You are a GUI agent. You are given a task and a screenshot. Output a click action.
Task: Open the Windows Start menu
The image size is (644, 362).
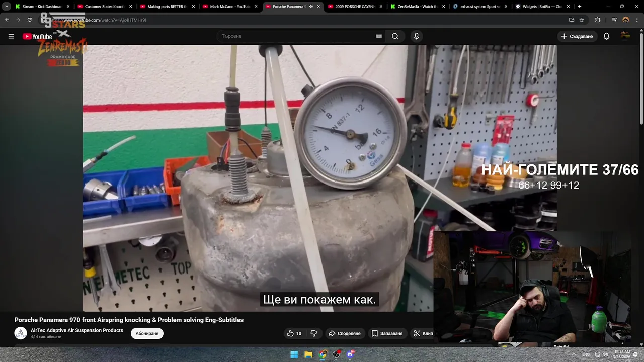tap(294, 354)
